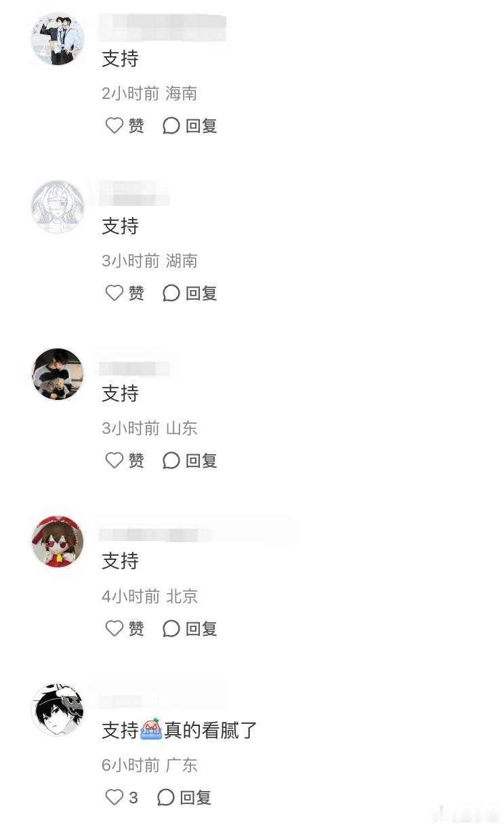The height and width of the screenshot is (827, 504).
Task: Tap heart with 3 likes on Guangdong comment
Action: click(x=122, y=797)
